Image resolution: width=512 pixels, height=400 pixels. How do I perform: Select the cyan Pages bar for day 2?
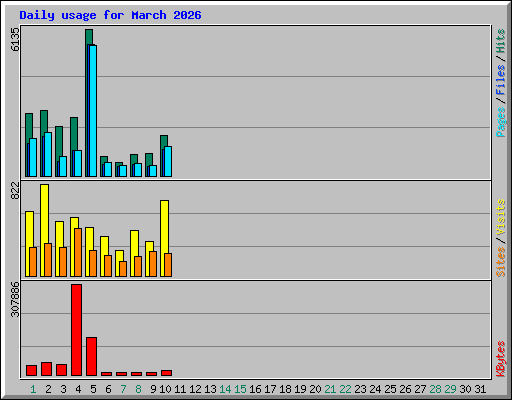(48, 154)
